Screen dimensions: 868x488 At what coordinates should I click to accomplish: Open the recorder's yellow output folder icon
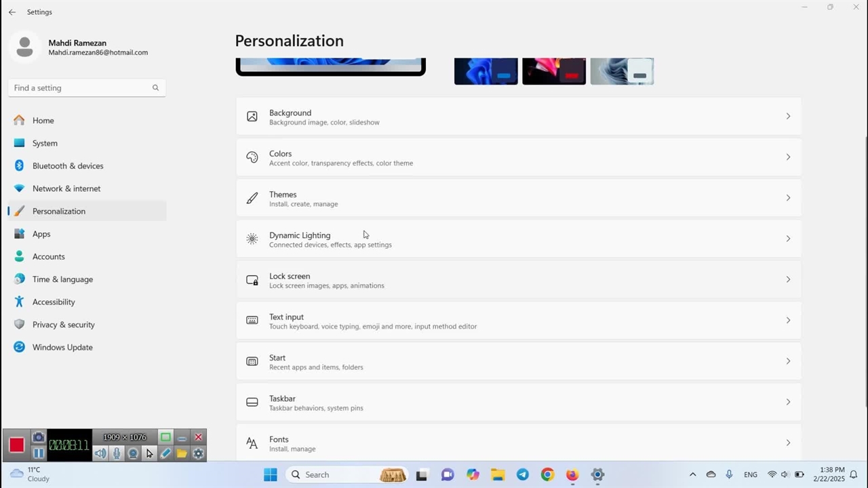pyautogui.click(x=182, y=453)
